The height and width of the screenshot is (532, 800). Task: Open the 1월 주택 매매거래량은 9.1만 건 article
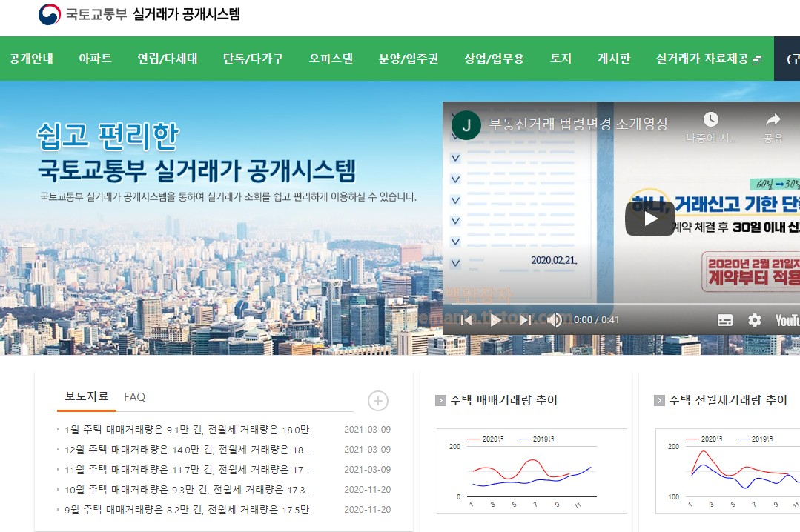tap(189, 430)
